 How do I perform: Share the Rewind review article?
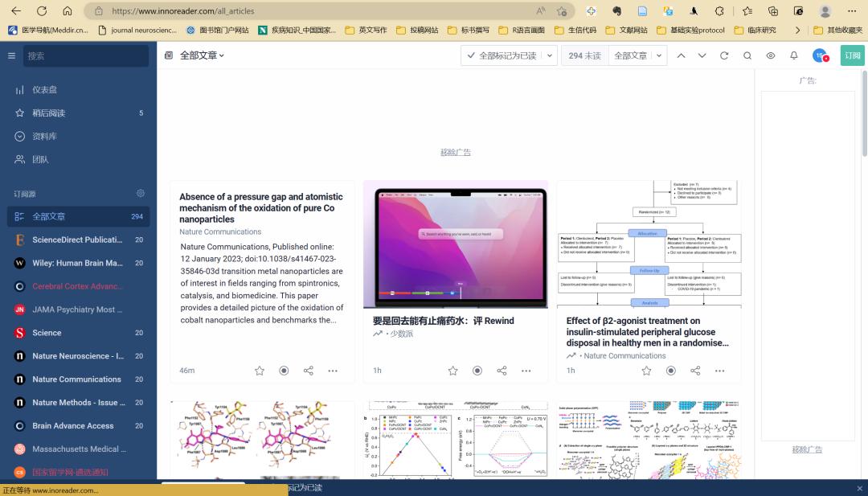(x=502, y=371)
